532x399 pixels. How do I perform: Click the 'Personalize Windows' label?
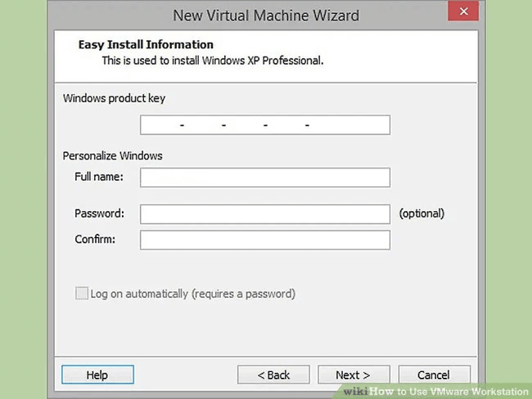113,156
